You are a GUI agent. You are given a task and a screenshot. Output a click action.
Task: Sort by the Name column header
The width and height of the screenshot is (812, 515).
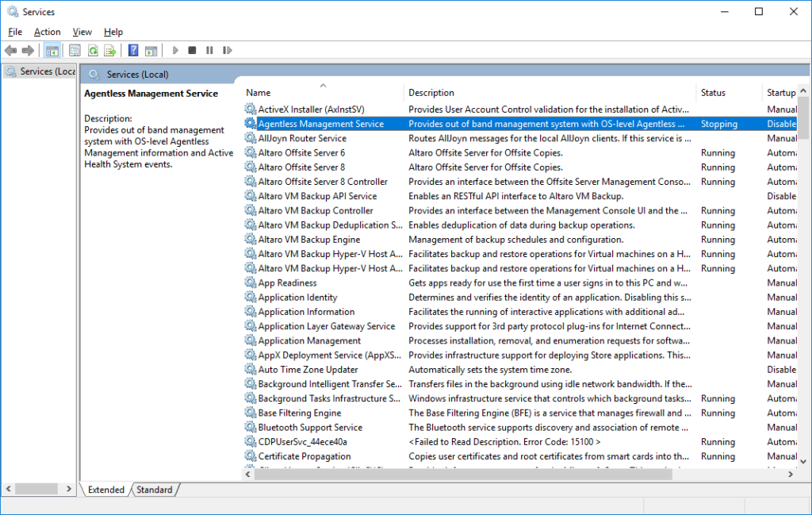(x=324, y=92)
